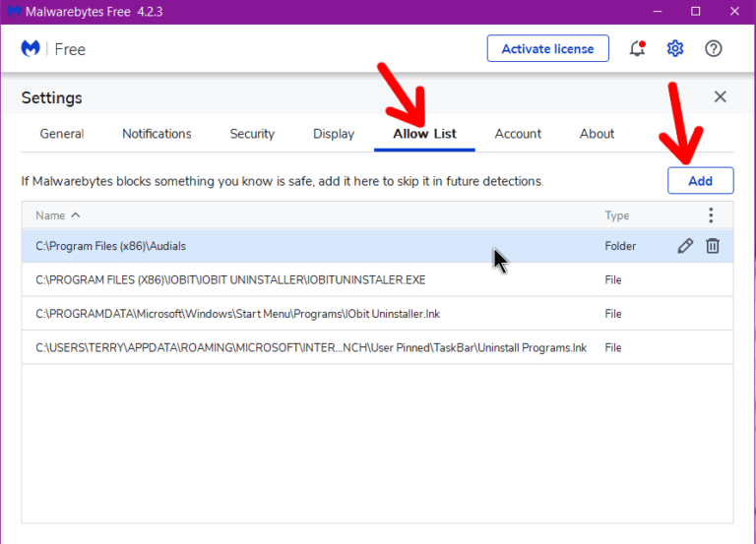The height and width of the screenshot is (544, 756).
Task: Click the settings gear icon
Action: point(675,48)
